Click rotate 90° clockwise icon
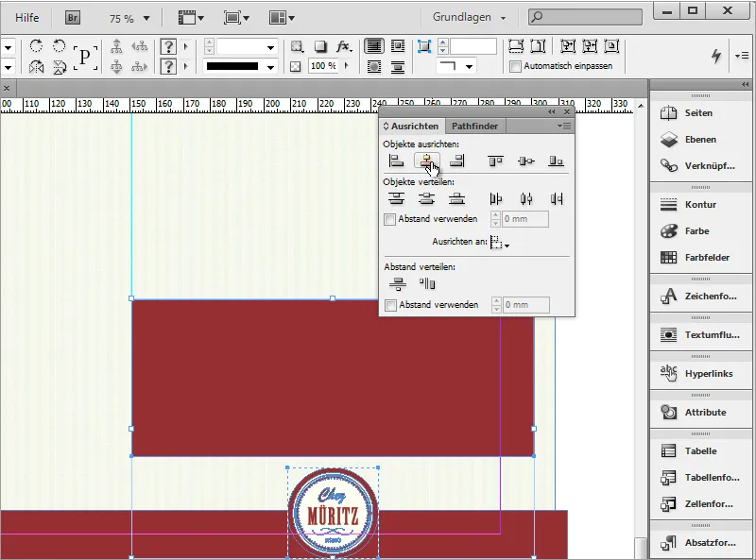This screenshot has width=756, height=560. (x=36, y=46)
